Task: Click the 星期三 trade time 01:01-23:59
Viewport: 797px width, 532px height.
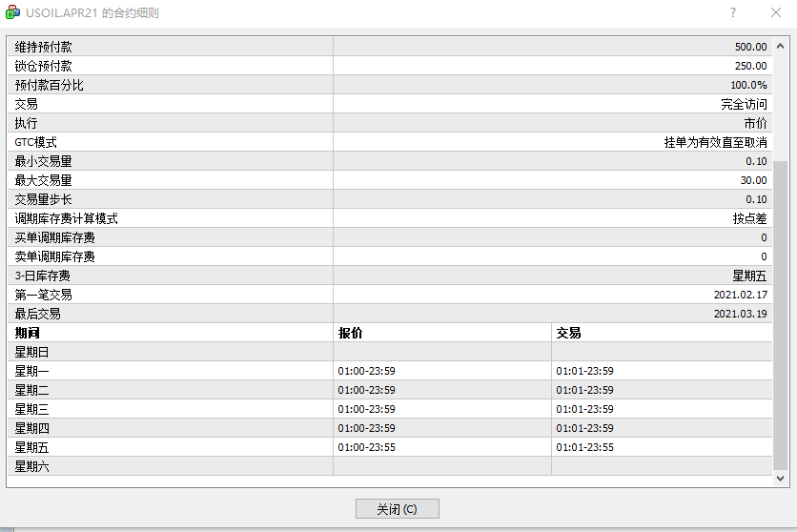Action: [x=584, y=409]
